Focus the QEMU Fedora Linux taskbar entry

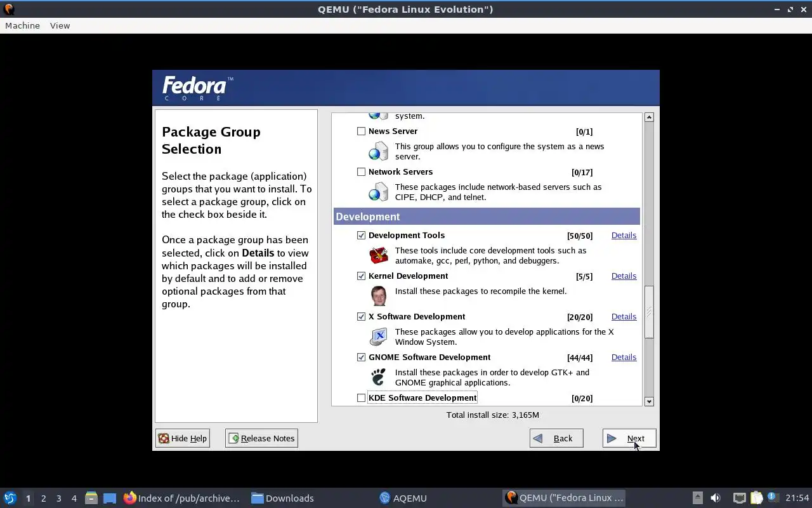(565, 498)
